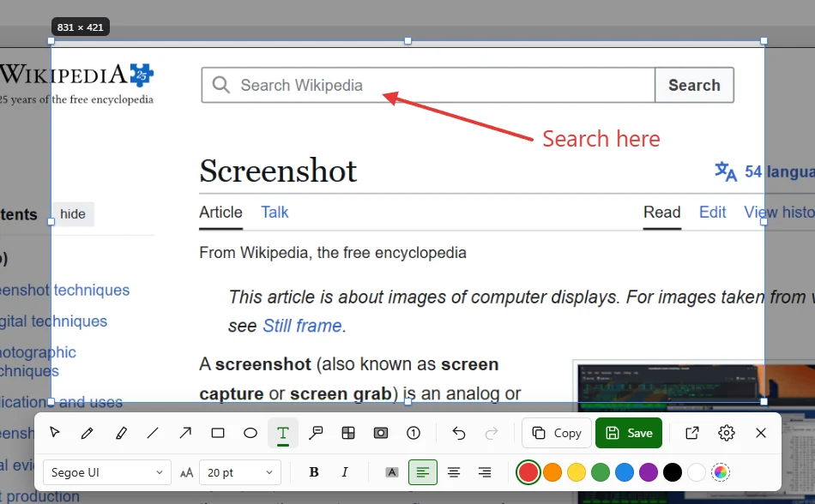Open the 20 pt font size dropdown

click(240, 472)
